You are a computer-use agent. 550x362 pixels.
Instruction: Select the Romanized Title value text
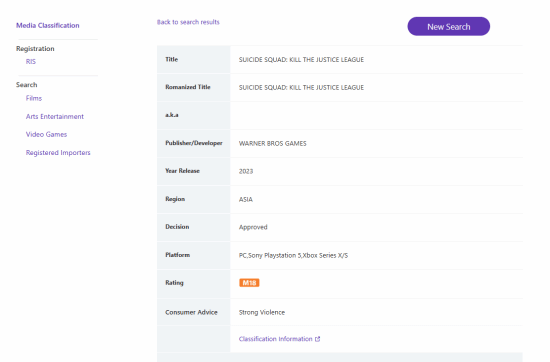point(301,87)
